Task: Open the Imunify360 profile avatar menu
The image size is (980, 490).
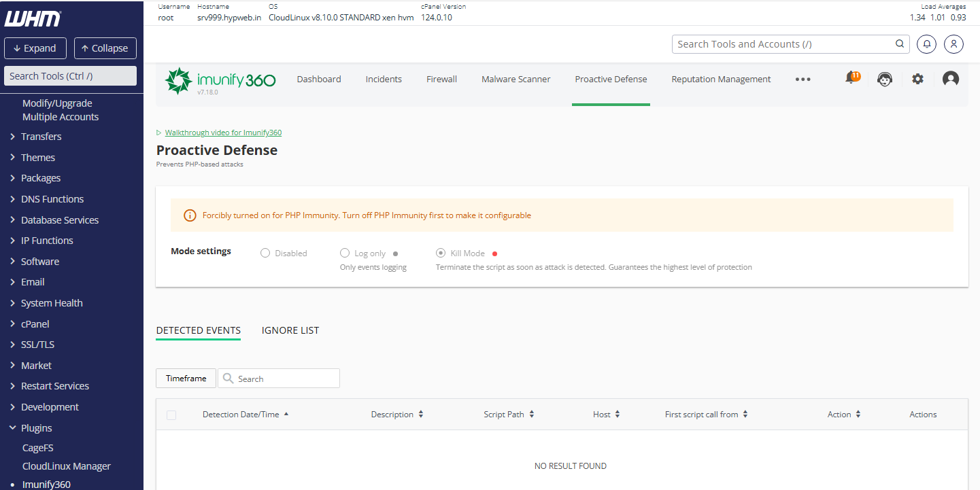Action: [950, 79]
